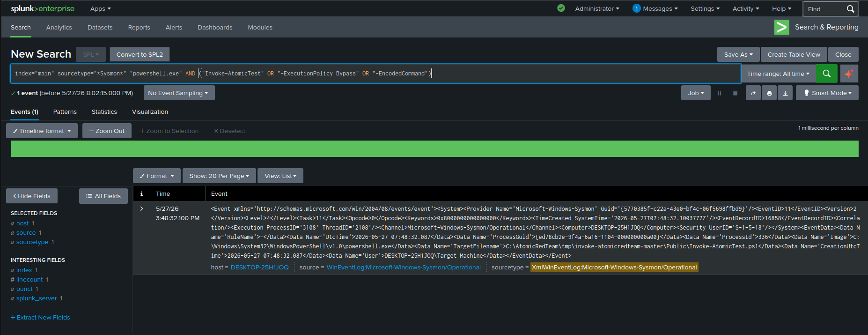Viewport: 868px width, 335px height.
Task: Print the search results
Action: (x=769, y=93)
